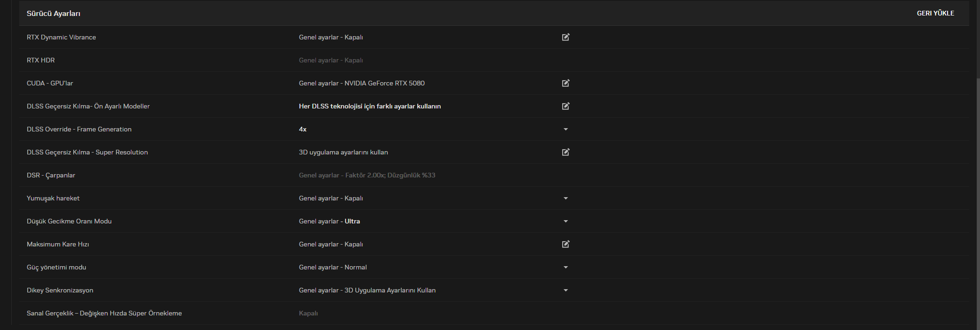Viewport: 980px width, 330px height.
Task: Click the GERİ YÜKLE button
Action: click(935, 13)
